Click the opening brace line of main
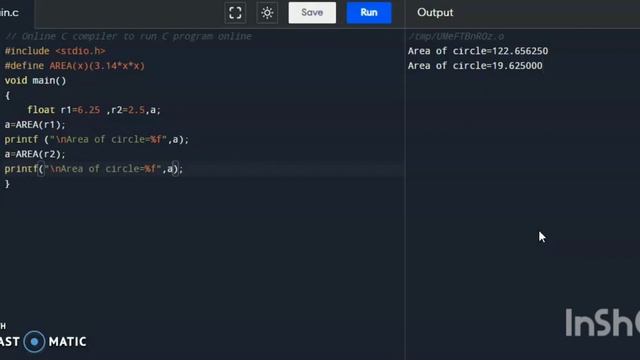Viewport: 640px width, 360px height. pyautogui.click(x=7, y=96)
